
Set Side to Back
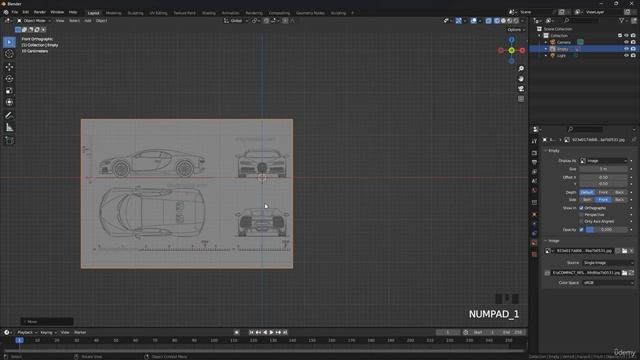click(619, 200)
